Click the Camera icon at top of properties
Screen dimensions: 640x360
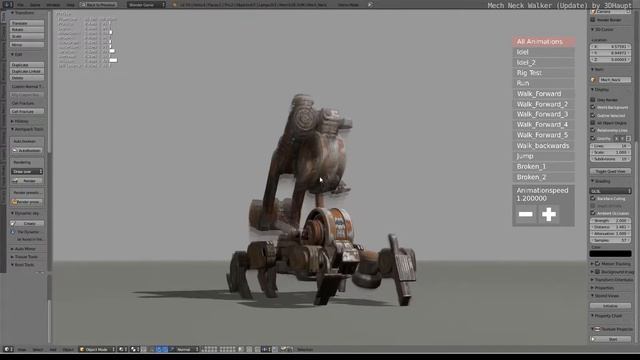tap(593, 11)
